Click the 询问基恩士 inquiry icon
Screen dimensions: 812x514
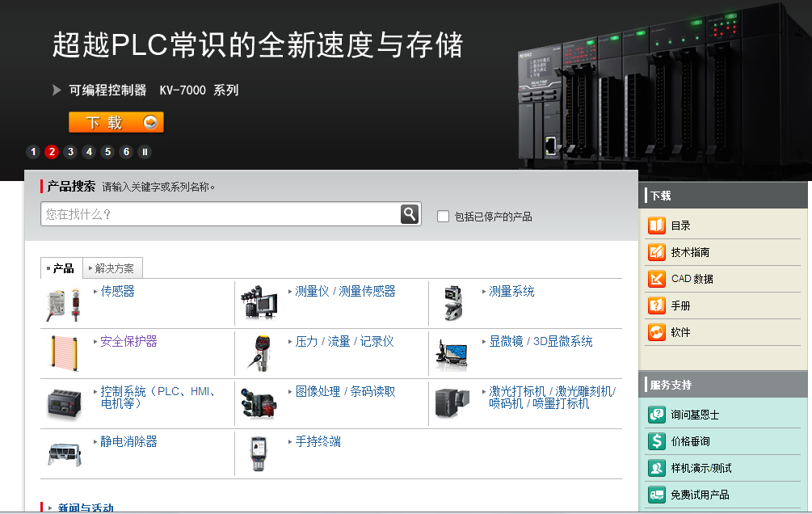[x=657, y=415]
